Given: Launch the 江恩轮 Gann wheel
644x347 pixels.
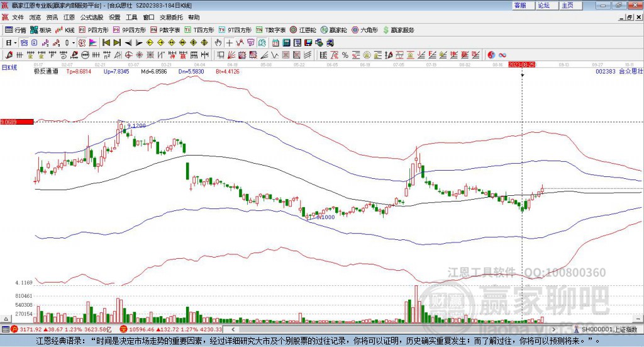Looking at the screenshot, I should [303, 30].
